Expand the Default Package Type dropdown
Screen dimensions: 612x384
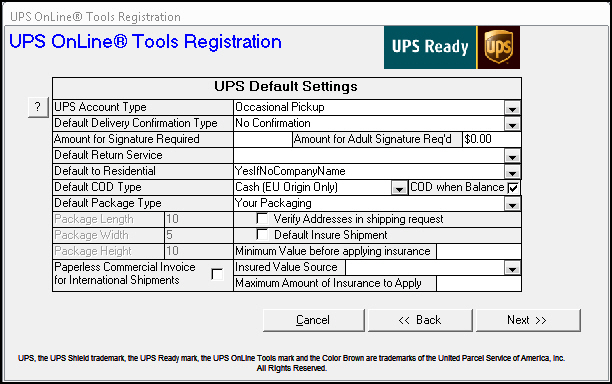(x=512, y=204)
